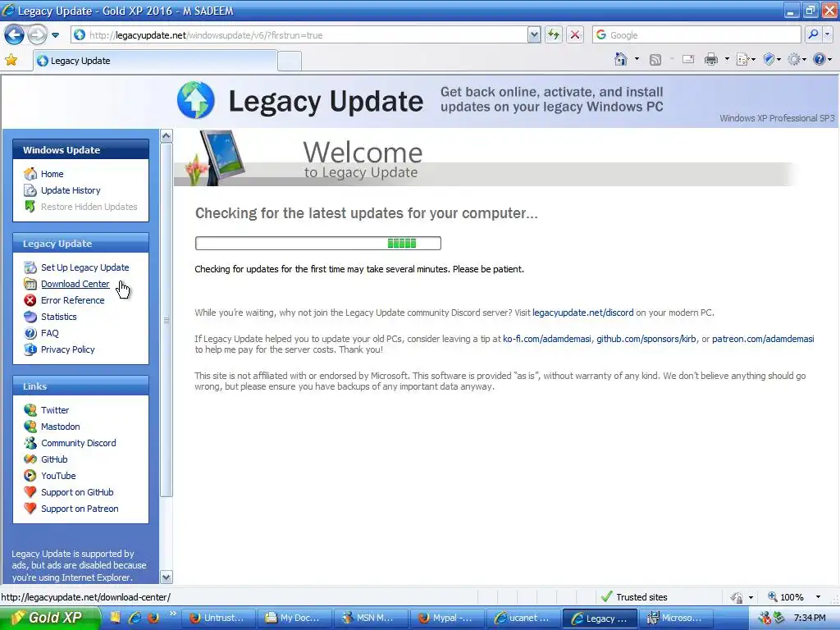Viewport: 840px width, 630px height.
Task: Open the Favorites star icon
Action: coord(11,61)
